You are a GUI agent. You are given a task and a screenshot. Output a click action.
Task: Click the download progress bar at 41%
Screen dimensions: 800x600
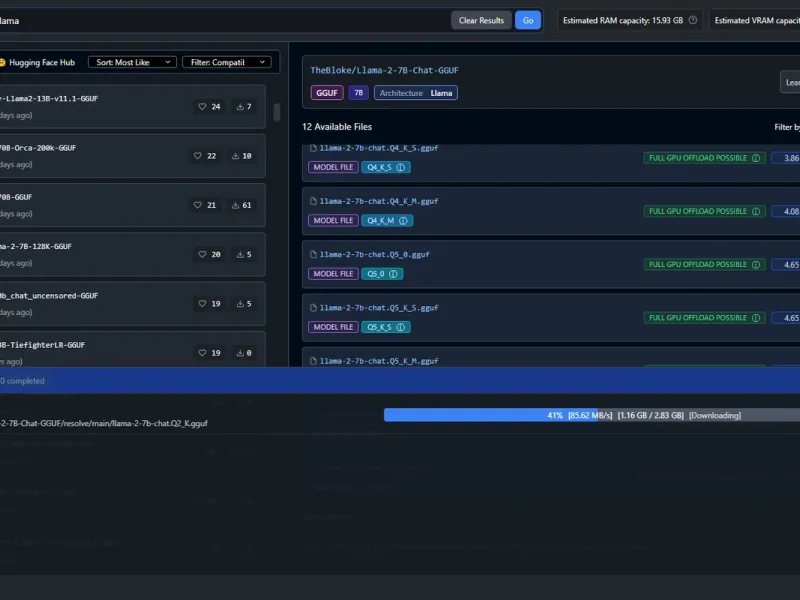(x=592, y=415)
